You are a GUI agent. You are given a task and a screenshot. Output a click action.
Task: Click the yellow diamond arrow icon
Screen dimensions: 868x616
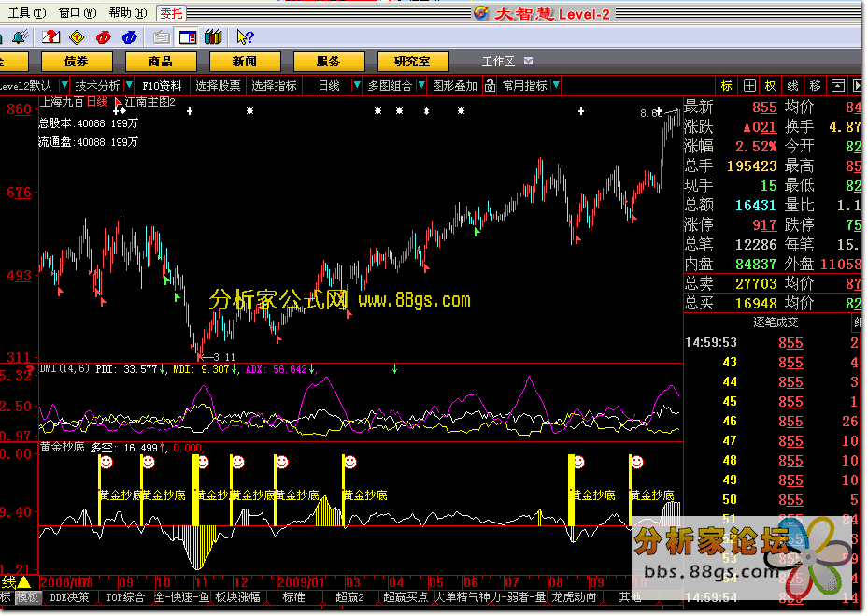77,37
